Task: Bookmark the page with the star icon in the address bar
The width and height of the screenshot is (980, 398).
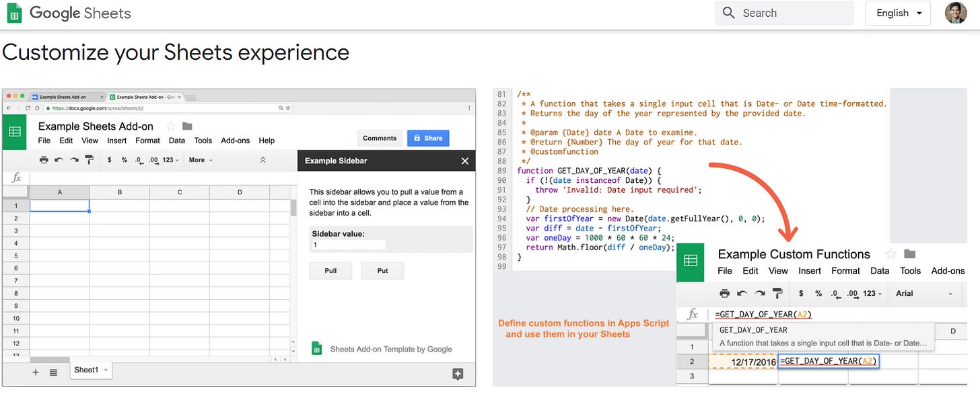Action: (x=288, y=108)
